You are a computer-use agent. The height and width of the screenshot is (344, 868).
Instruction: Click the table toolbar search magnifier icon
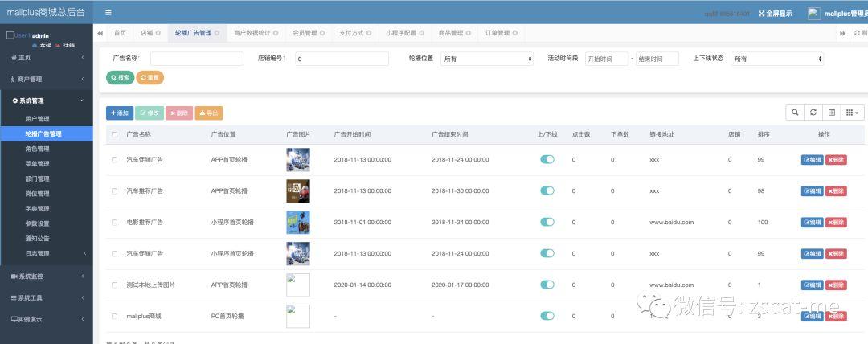coord(795,113)
